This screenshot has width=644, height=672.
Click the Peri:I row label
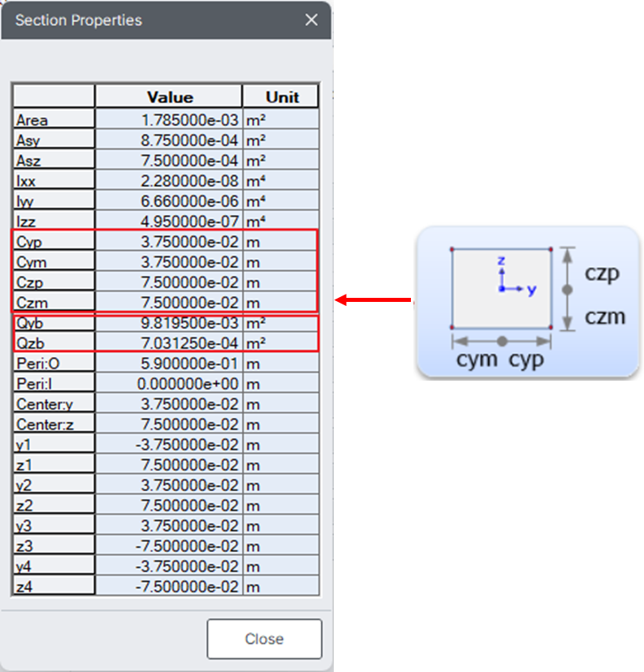click(x=54, y=384)
